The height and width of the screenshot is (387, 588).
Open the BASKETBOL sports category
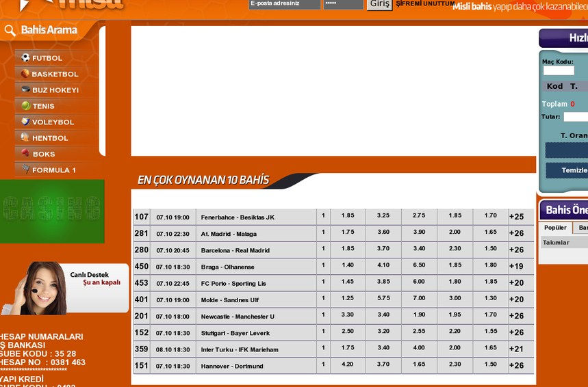point(55,74)
